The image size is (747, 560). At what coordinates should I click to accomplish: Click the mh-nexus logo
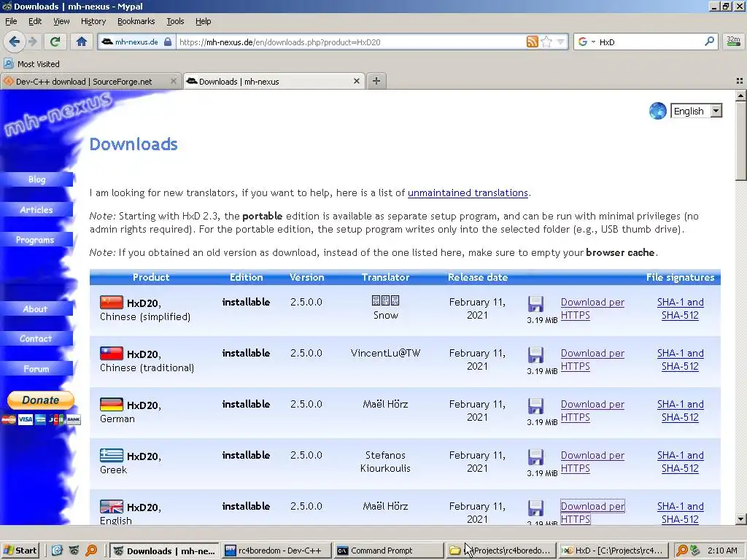[58, 114]
